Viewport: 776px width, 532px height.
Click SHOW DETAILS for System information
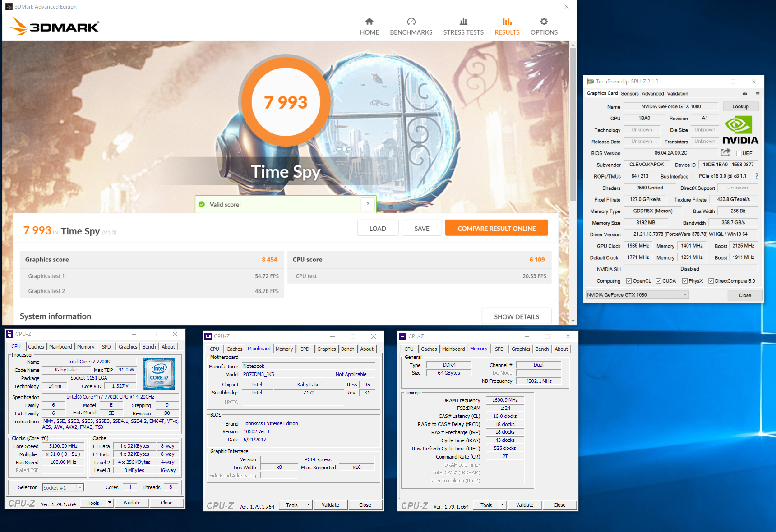point(517,316)
